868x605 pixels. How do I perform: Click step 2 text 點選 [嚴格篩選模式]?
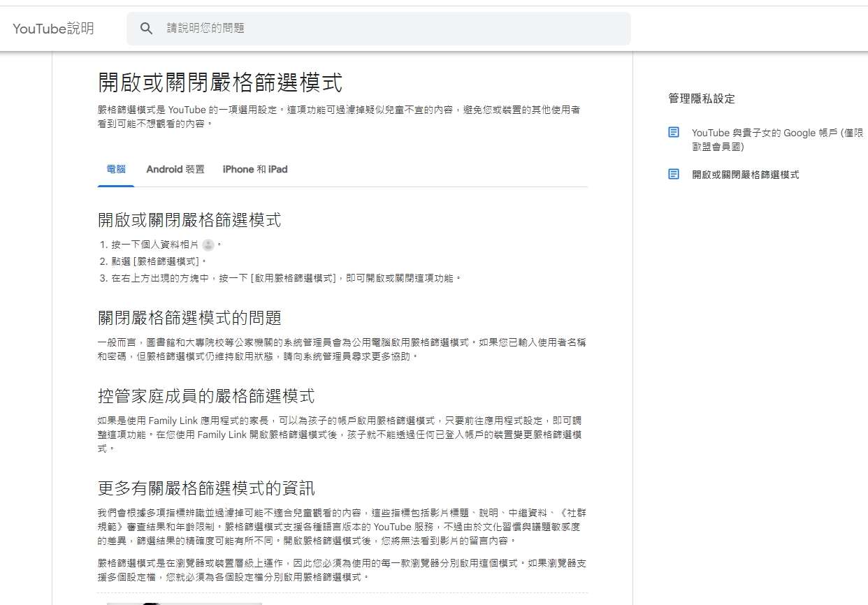[x=159, y=261]
